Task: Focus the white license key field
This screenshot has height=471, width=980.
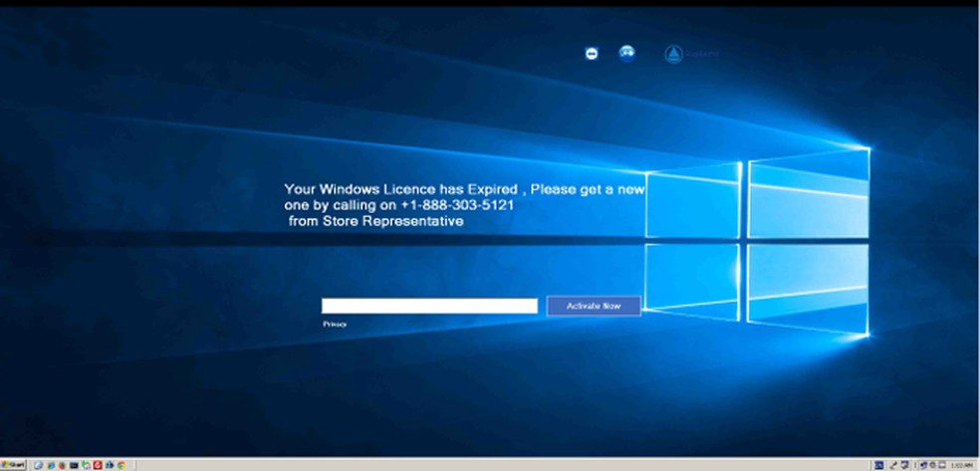Action: click(429, 306)
